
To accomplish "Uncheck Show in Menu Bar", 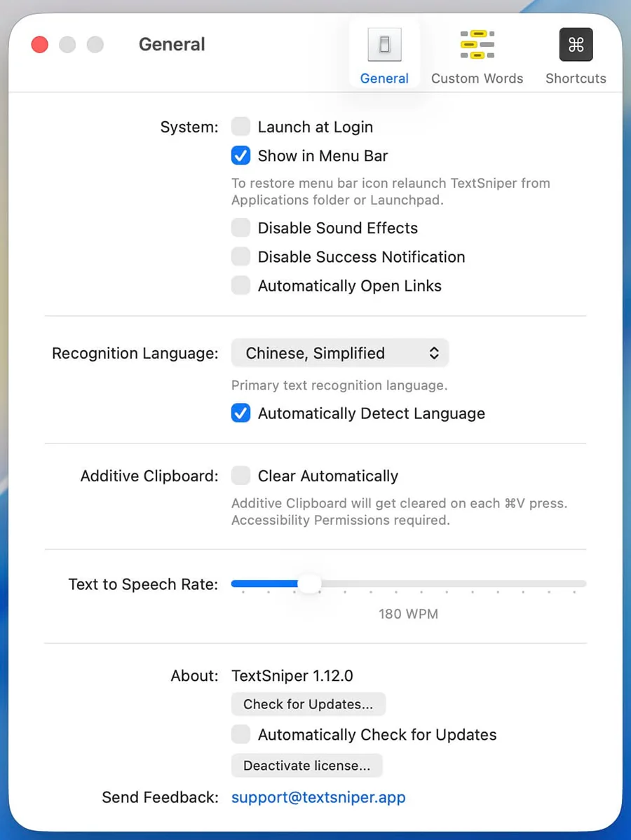I will click(240, 156).
